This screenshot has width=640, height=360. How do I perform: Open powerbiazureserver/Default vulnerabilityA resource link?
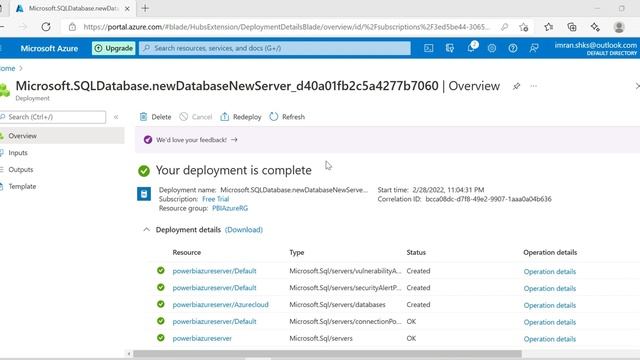click(214, 271)
